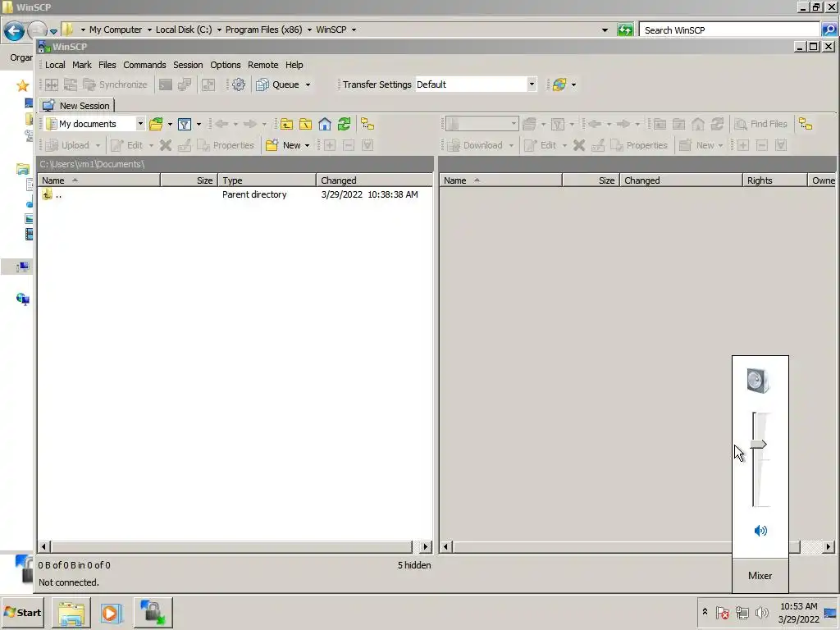The image size is (840, 630).
Task: Sort local panel by Name column
Action: pos(98,180)
